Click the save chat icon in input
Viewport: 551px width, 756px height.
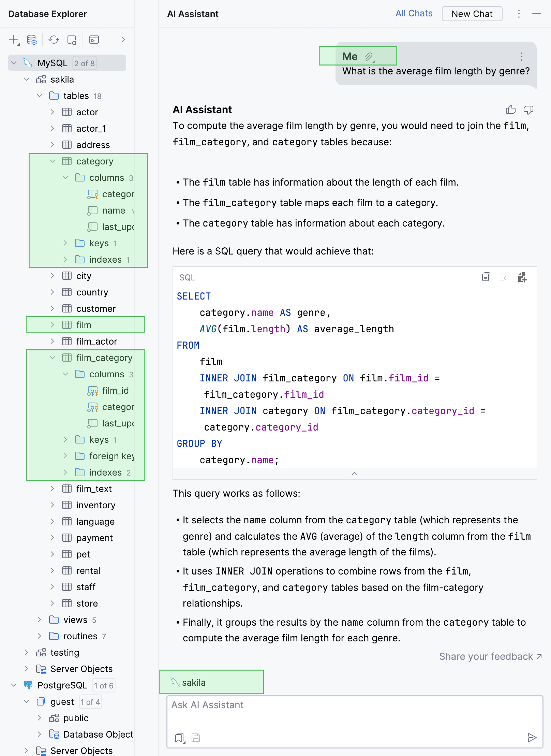click(x=196, y=738)
